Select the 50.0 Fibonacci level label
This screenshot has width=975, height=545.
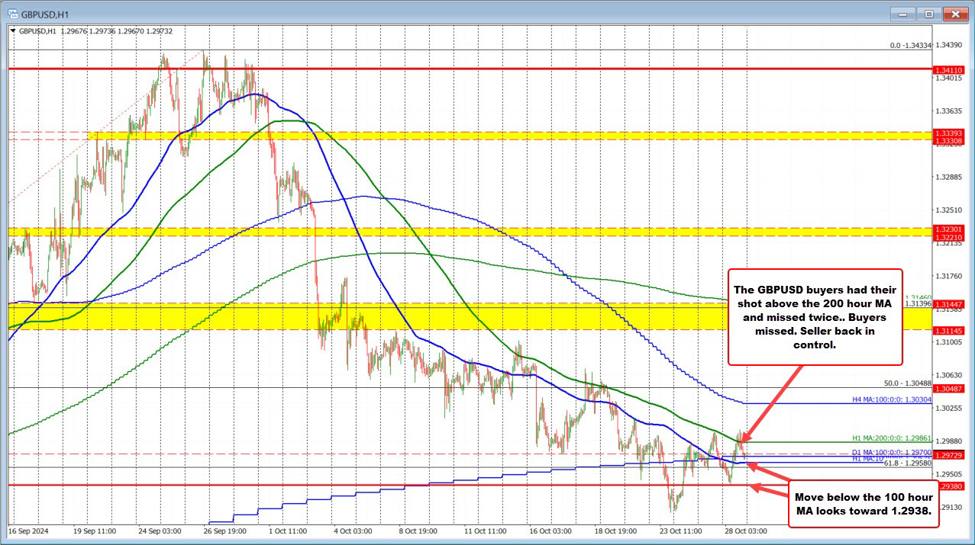[906, 383]
